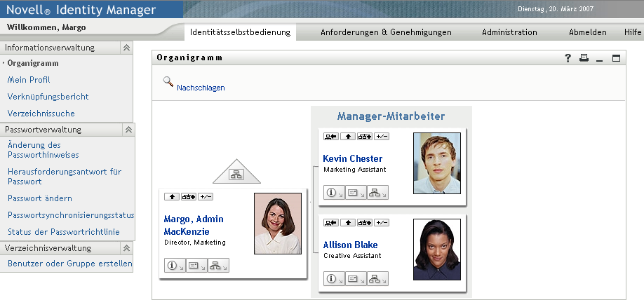Click the Passwort ändern link
644x300 pixels.
coord(40,198)
